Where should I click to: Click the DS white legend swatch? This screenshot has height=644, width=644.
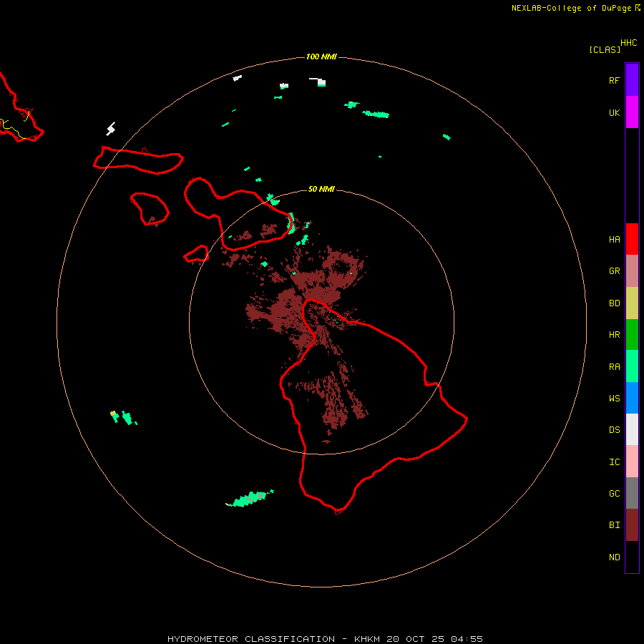(x=632, y=429)
